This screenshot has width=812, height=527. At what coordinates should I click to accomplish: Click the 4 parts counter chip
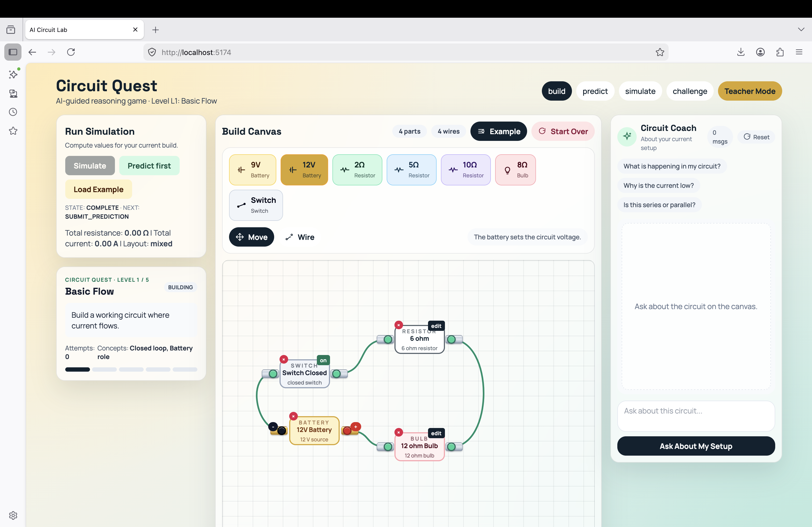[x=409, y=131]
